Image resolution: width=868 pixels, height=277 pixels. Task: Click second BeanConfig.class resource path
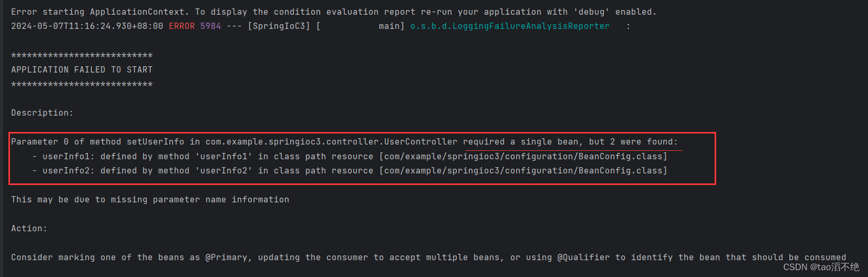point(523,170)
